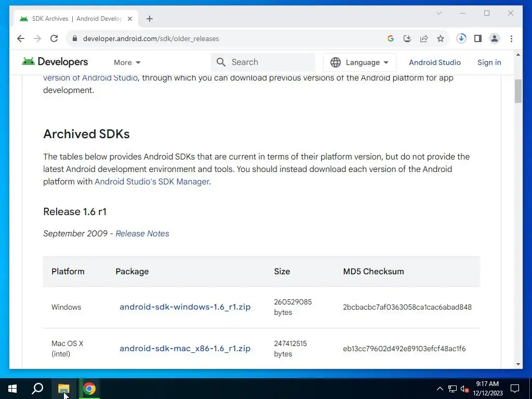
Task: Click the Android Developers logo
Action: tap(55, 62)
